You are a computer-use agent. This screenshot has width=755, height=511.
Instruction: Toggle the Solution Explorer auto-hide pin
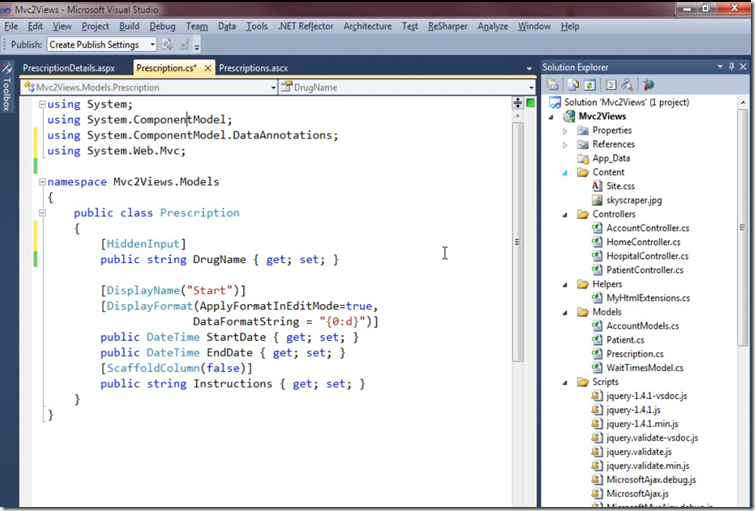[x=732, y=67]
